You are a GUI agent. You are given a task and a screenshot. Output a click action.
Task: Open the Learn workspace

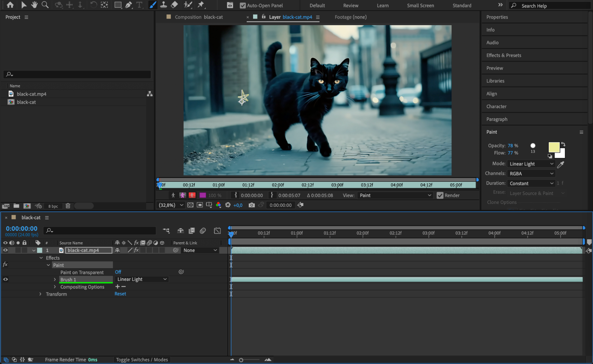tap(383, 5)
